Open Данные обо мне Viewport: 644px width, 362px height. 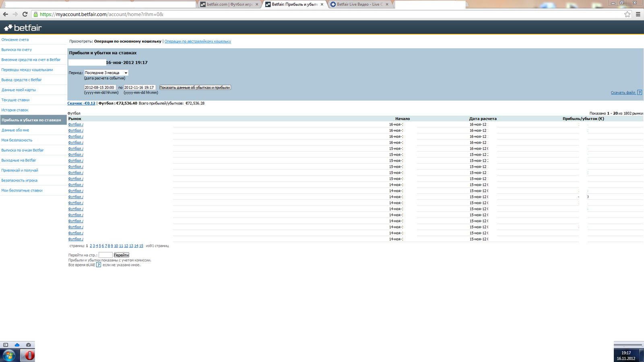(x=15, y=130)
